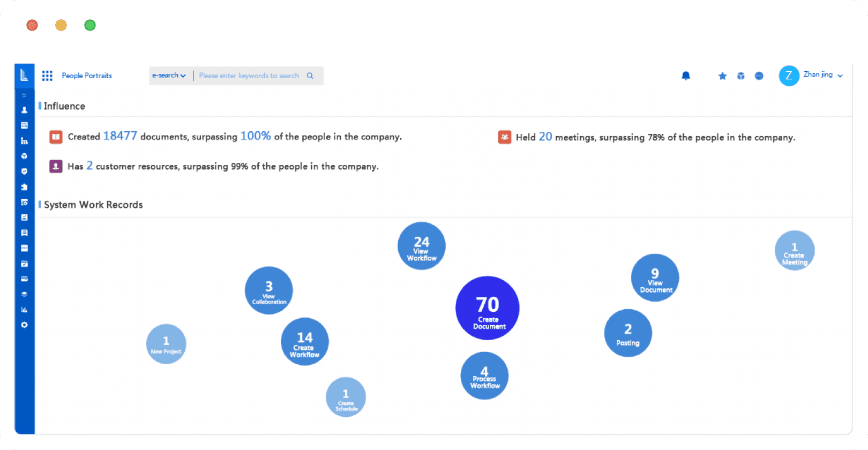Open the calendar icon in sidebar
Viewport: 868px width, 450px height.
[24, 264]
